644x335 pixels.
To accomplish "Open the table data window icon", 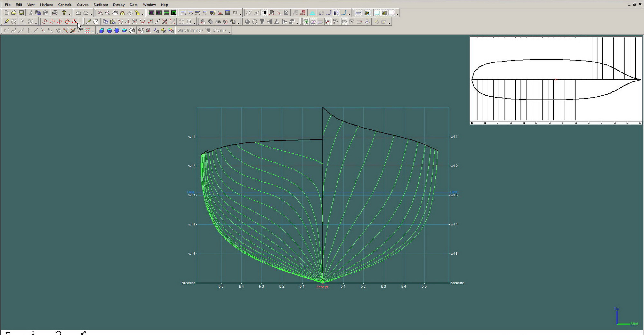I will coord(228,13).
